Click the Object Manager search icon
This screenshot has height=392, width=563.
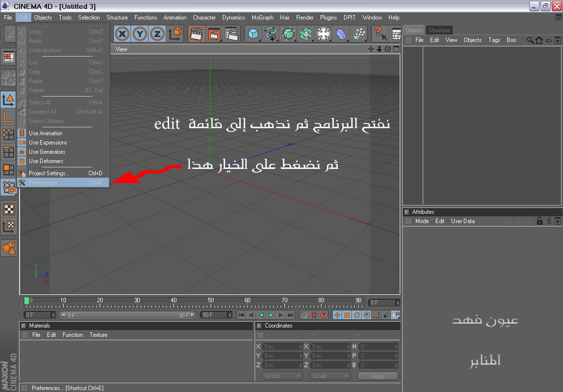pos(530,40)
